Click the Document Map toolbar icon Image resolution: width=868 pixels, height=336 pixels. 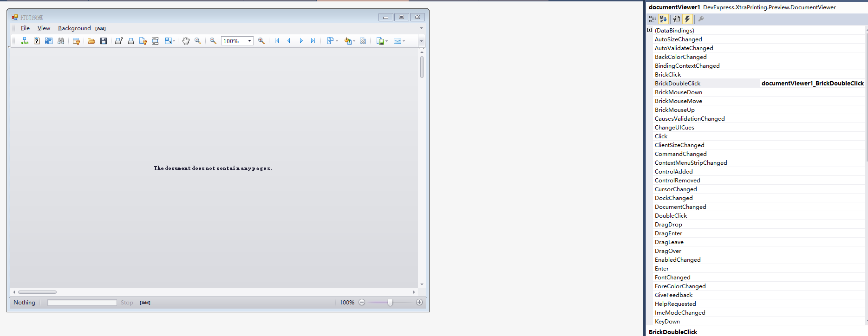point(25,41)
